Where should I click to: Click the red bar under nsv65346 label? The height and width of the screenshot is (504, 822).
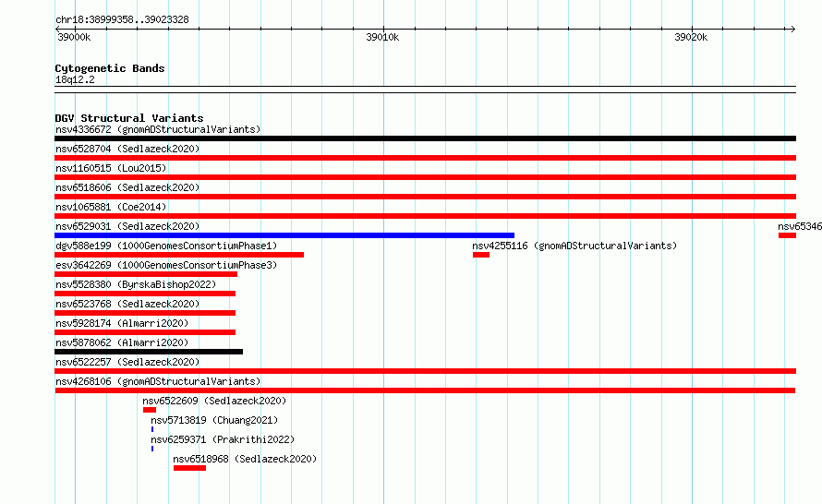pyautogui.click(x=787, y=235)
